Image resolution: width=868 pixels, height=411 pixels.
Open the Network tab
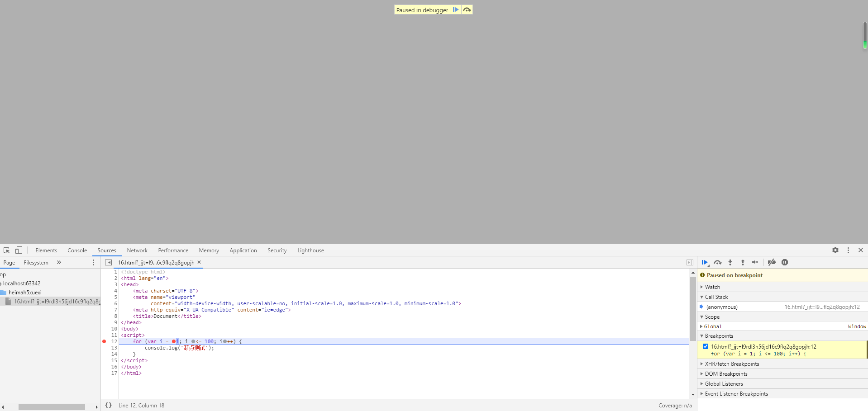137,250
